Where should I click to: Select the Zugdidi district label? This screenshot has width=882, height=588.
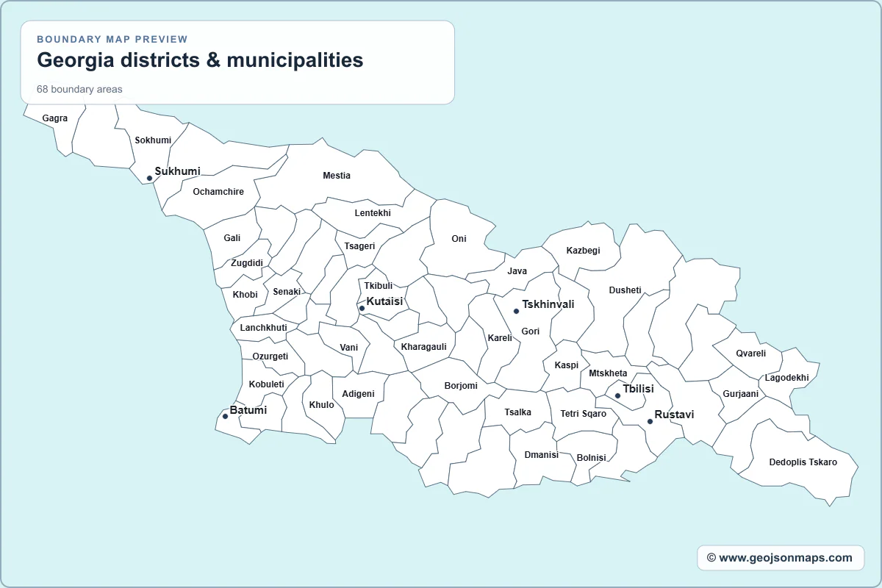247,263
